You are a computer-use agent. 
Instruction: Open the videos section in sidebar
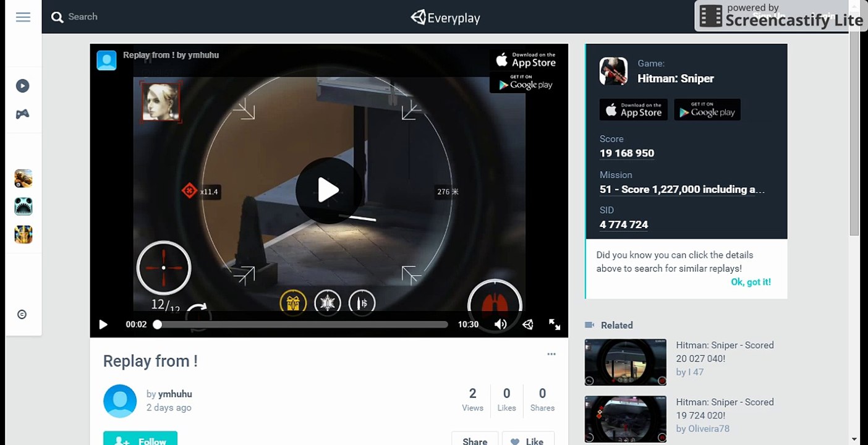tap(23, 86)
